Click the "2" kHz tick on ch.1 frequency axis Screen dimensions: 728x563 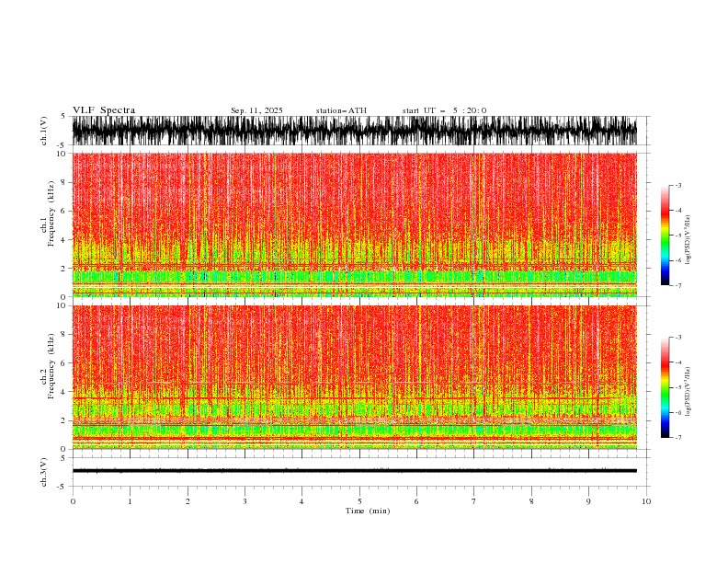pos(63,269)
